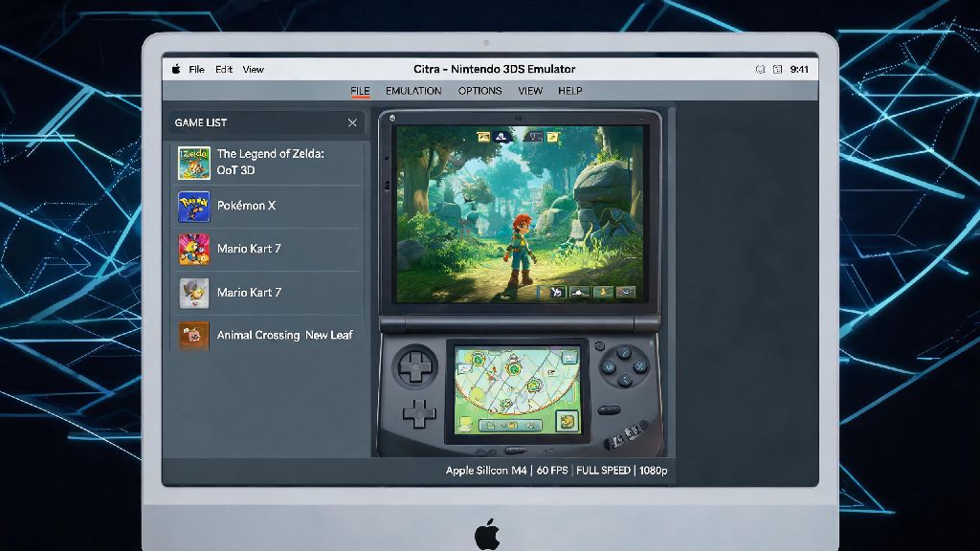Screen dimensions: 980x551
Task: Click the red-haired character on the top screen
Action: pos(520,250)
